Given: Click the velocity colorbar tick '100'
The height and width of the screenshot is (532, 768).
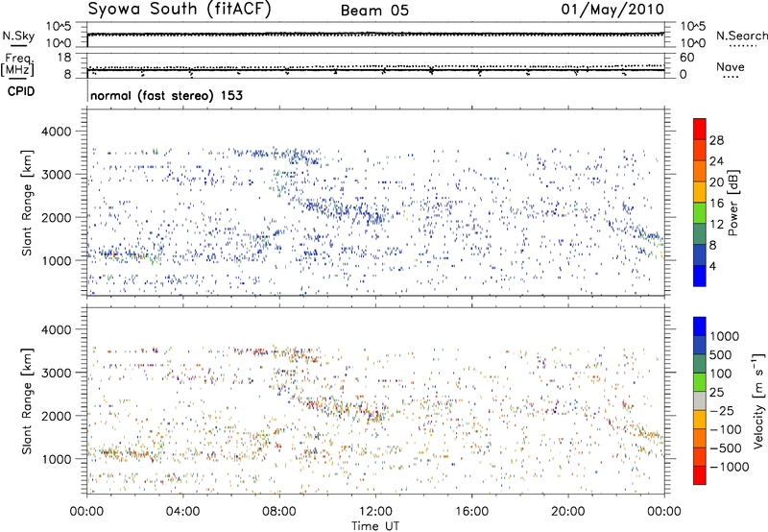Looking at the screenshot, I should point(721,374).
